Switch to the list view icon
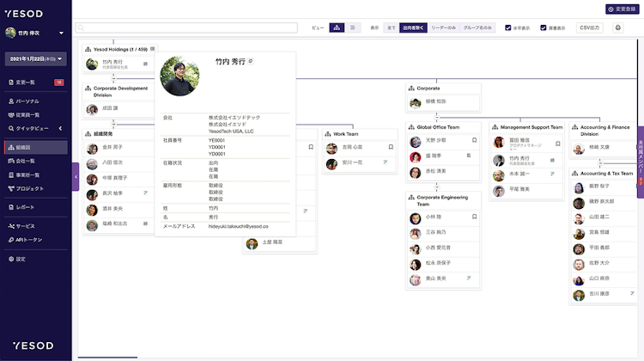Screen dimensions: 644x361 (x=352, y=28)
